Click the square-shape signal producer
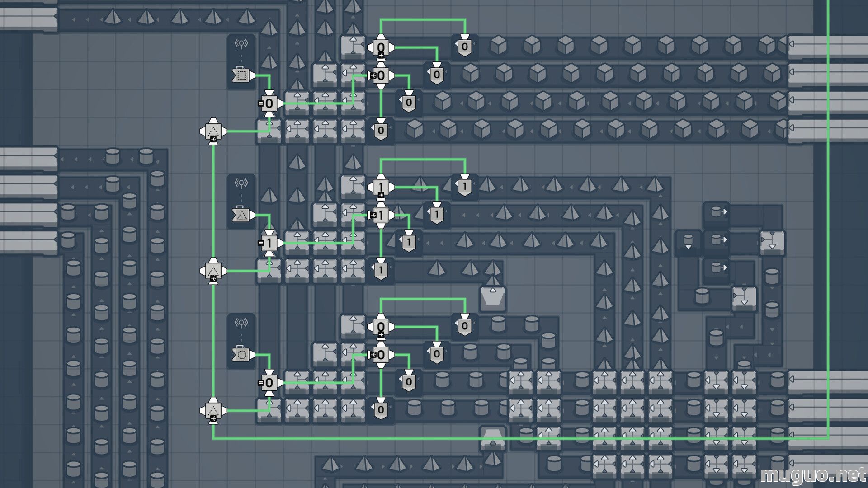The width and height of the screenshot is (868, 488). pos(243,75)
